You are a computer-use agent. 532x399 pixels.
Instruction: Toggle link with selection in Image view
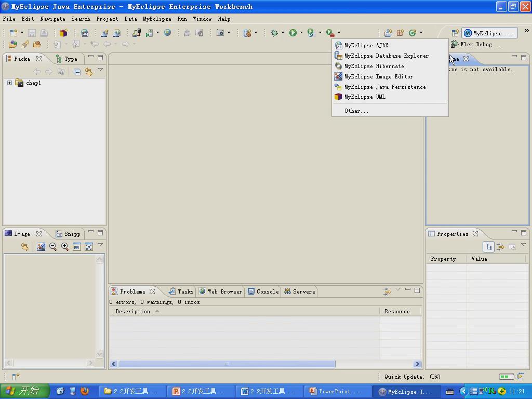25,247
